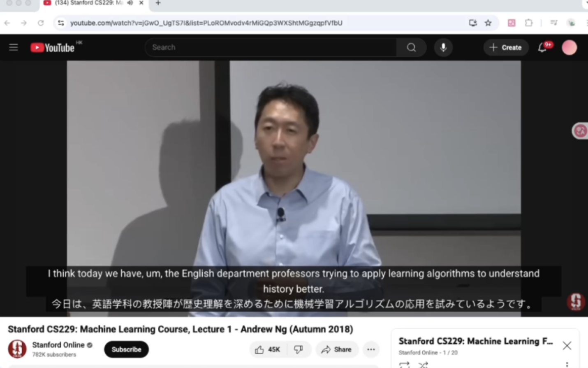588x368 pixels.
Task: Subscribe to the Stanford Online channel
Action: tap(126, 349)
